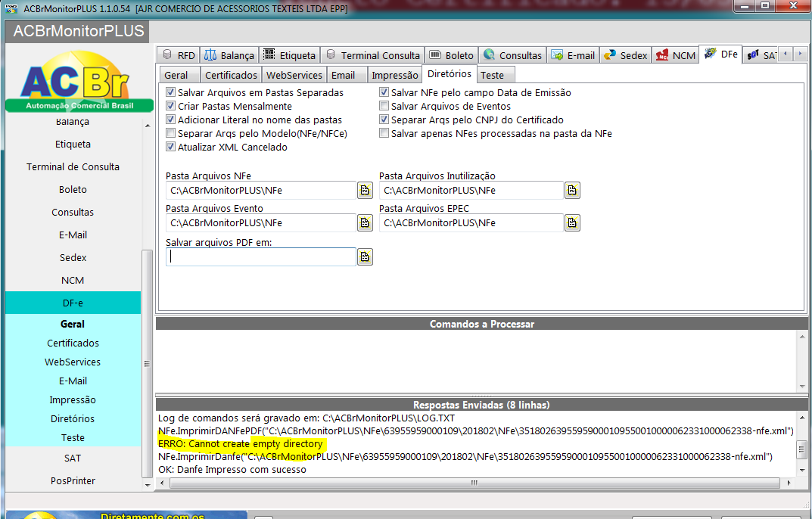Open the NCM tab
The height and width of the screenshot is (519, 812).
click(675, 55)
